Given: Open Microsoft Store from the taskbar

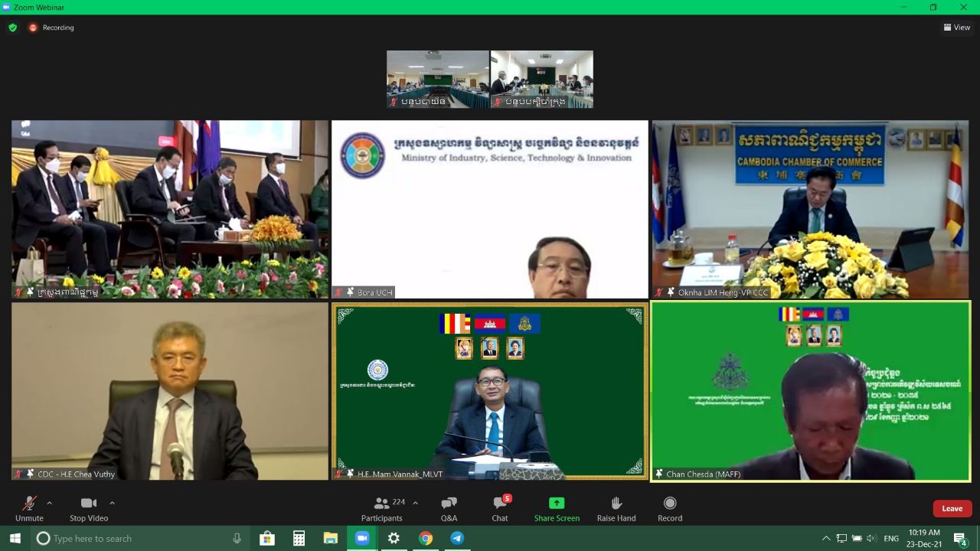Looking at the screenshot, I should 267,539.
